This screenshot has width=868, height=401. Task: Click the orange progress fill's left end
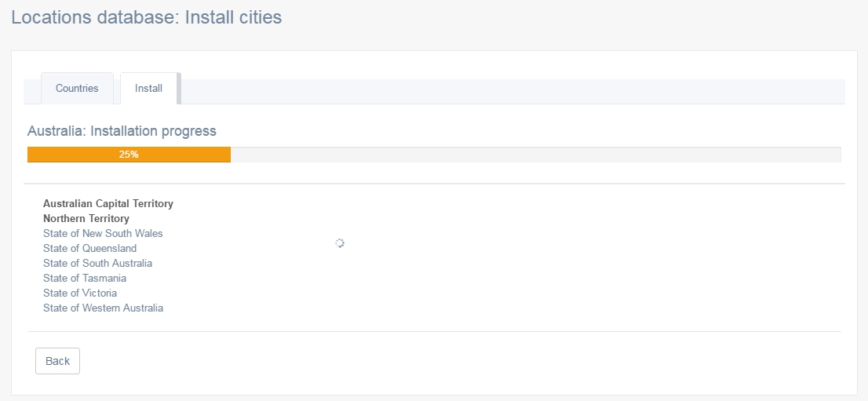tap(33, 155)
